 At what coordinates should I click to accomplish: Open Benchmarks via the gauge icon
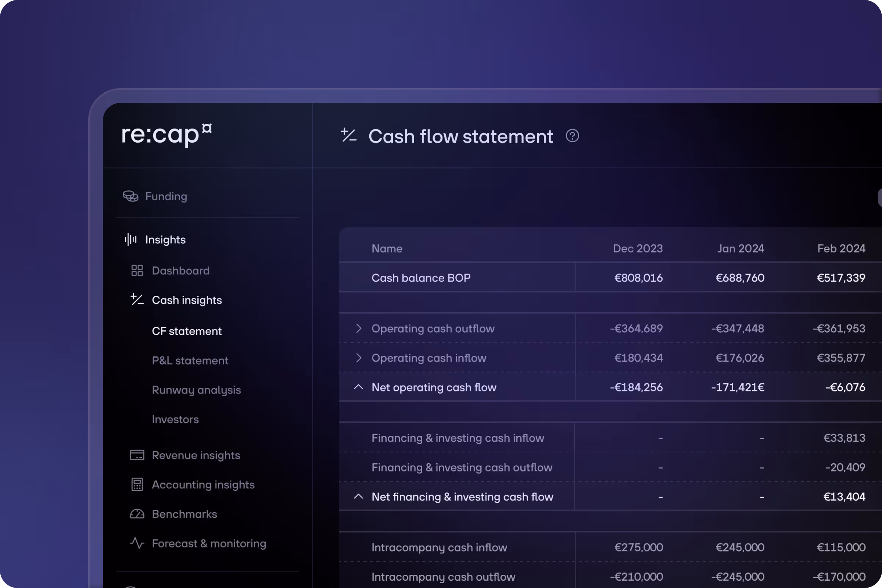(137, 514)
